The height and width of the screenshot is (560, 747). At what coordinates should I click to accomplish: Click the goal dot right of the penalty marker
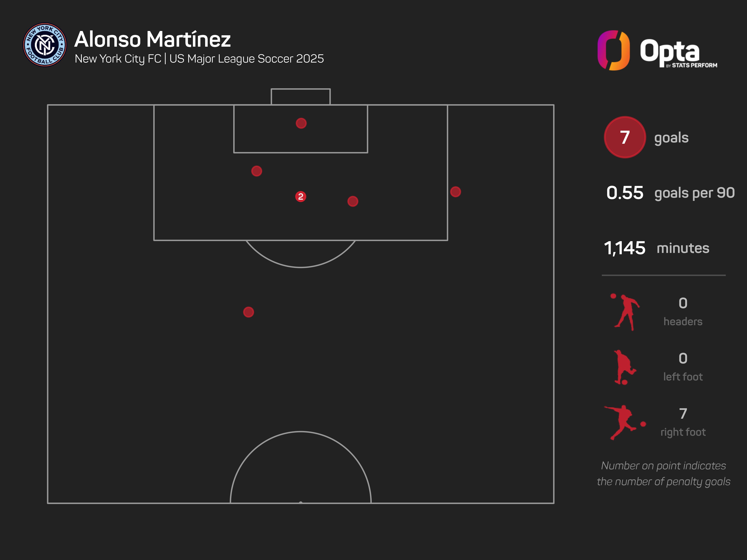(x=353, y=201)
